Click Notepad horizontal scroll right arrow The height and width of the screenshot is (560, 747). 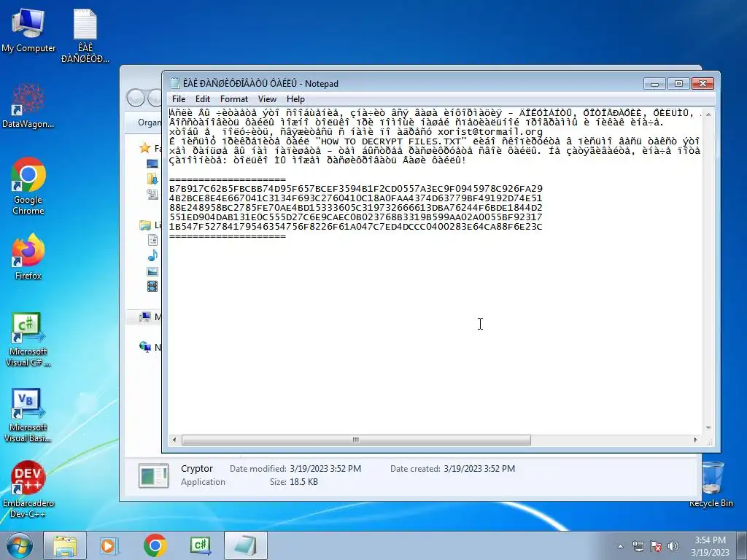(x=695, y=440)
